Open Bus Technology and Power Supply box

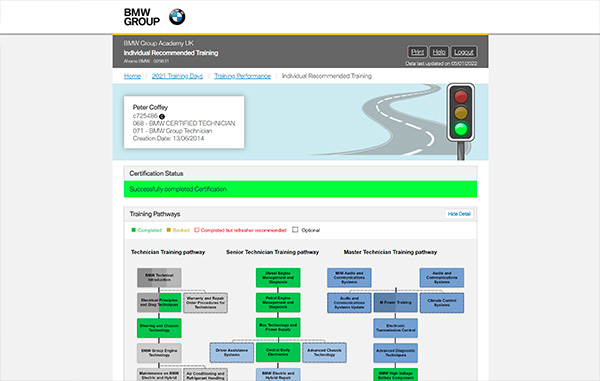click(278, 327)
